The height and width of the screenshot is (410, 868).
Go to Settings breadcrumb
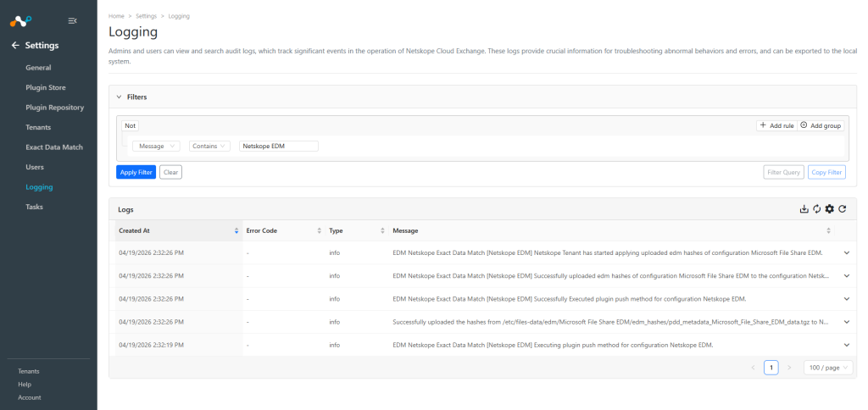(x=146, y=16)
